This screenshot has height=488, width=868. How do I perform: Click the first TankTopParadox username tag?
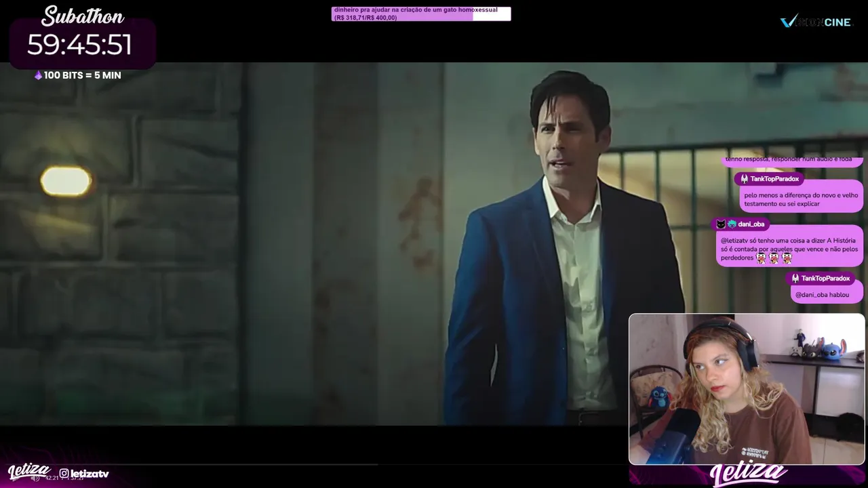pyautogui.click(x=769, y=179)
